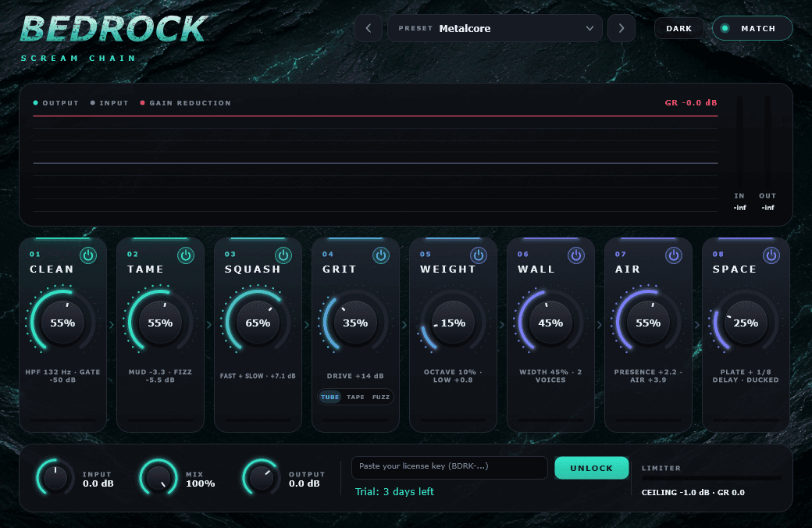The height and width of the screenshot is (528, 812).
Task: Toggle power for the SPACE module
Action: click(x=771, y=255)
